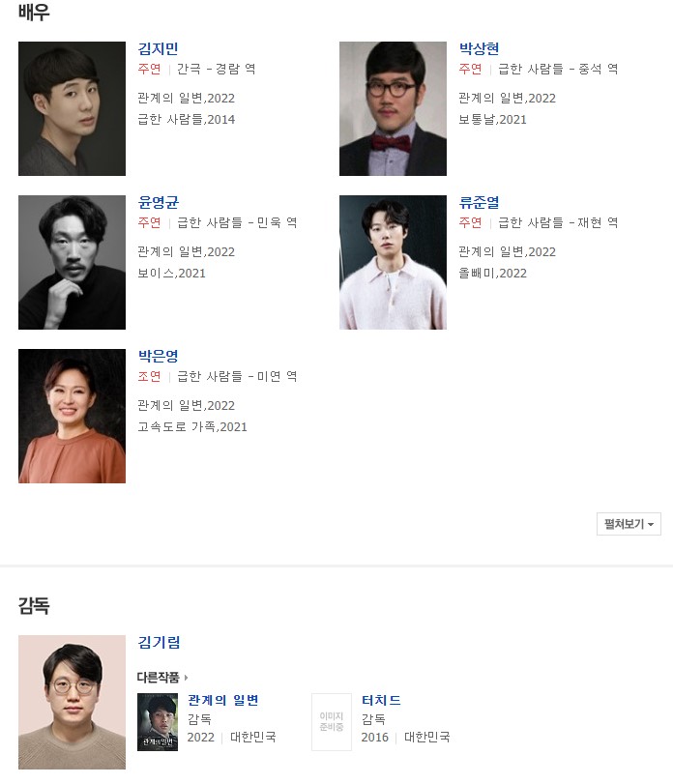The width and height of the screenshot is (673, 784).
Task: Click 박상현's portrait with bow tie
Action: [393, 108]
